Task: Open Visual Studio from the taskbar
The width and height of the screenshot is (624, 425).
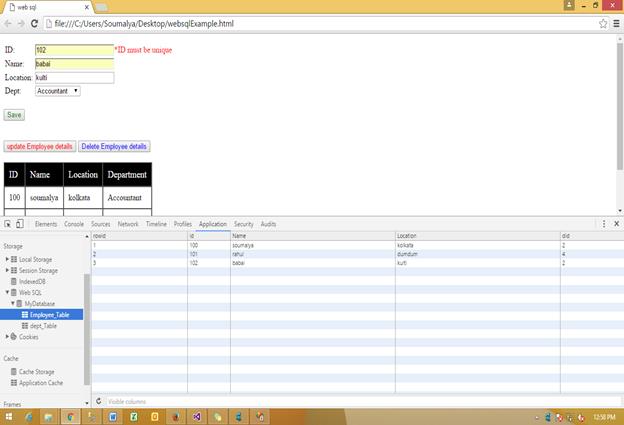Action: pos(197,417)
